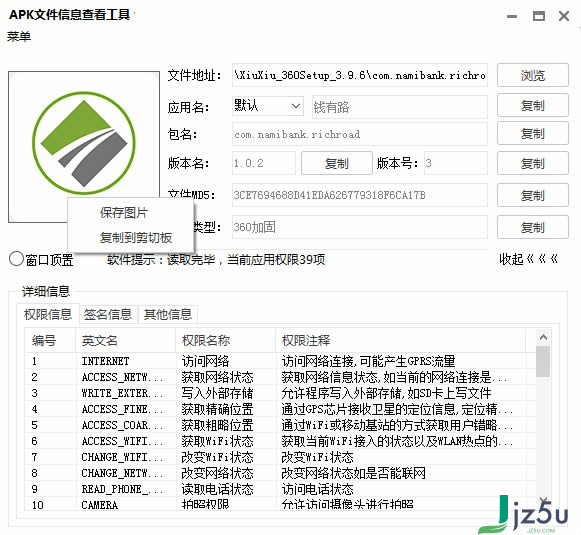Click the package name field

pos(359,134)
